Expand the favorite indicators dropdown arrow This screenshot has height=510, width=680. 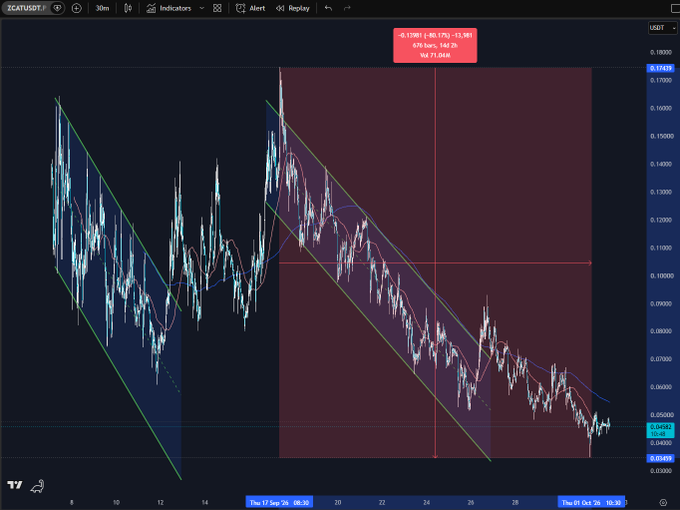[202, 8]
